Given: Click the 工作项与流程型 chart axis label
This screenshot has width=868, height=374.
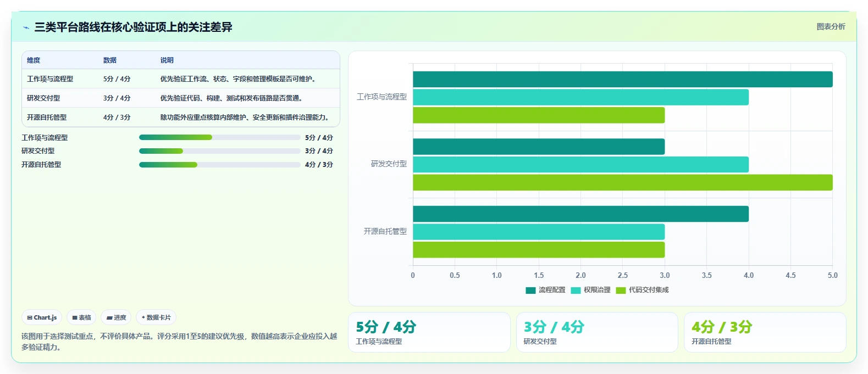Looking at the screenshot, I should (x=382, y=97).
